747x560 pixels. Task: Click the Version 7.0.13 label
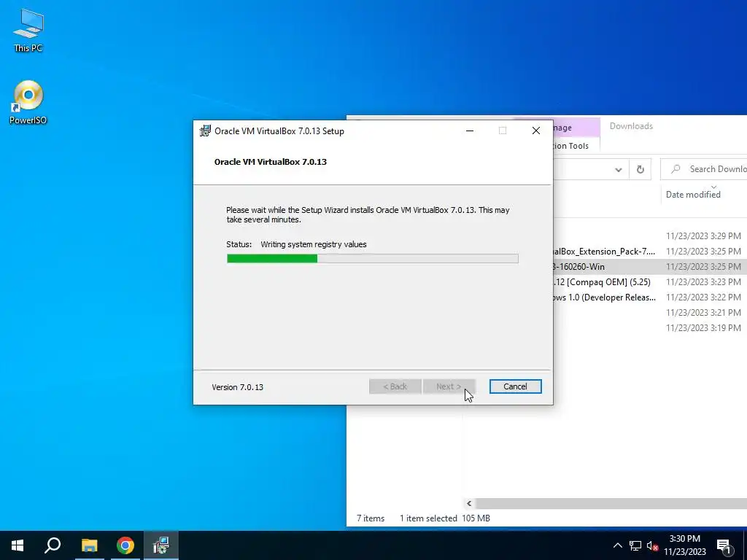(x=237, y=387)
